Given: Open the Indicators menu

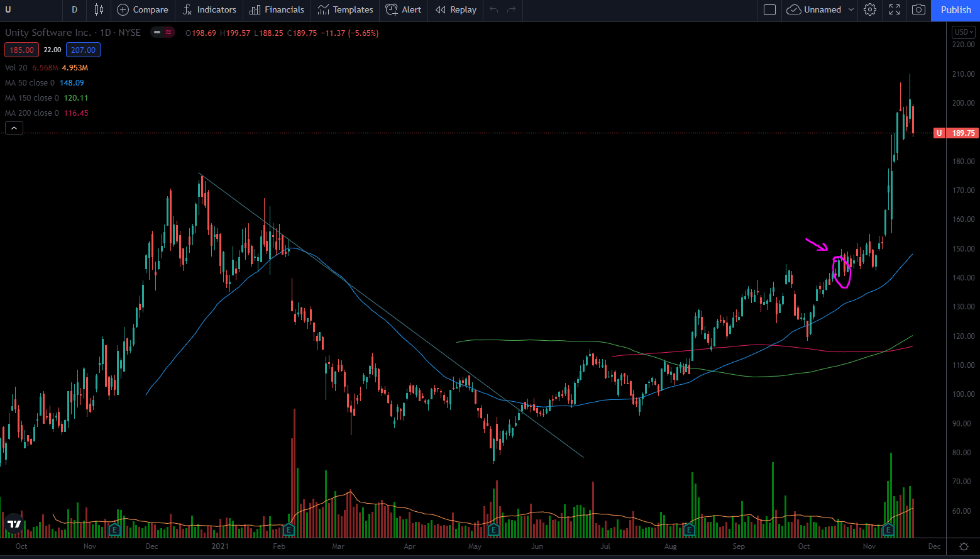Looking at the screenshot, I should click(209, 9).
